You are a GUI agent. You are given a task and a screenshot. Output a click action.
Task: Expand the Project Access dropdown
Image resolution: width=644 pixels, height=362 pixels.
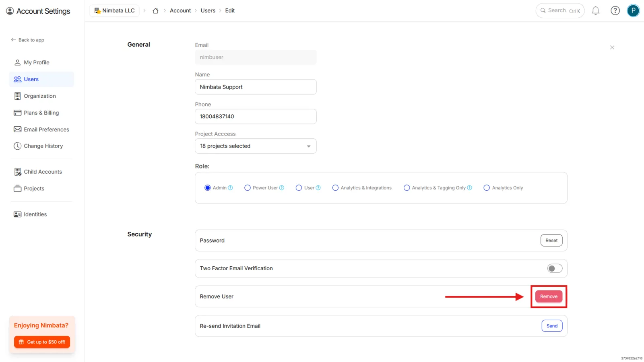coord(256,146)
